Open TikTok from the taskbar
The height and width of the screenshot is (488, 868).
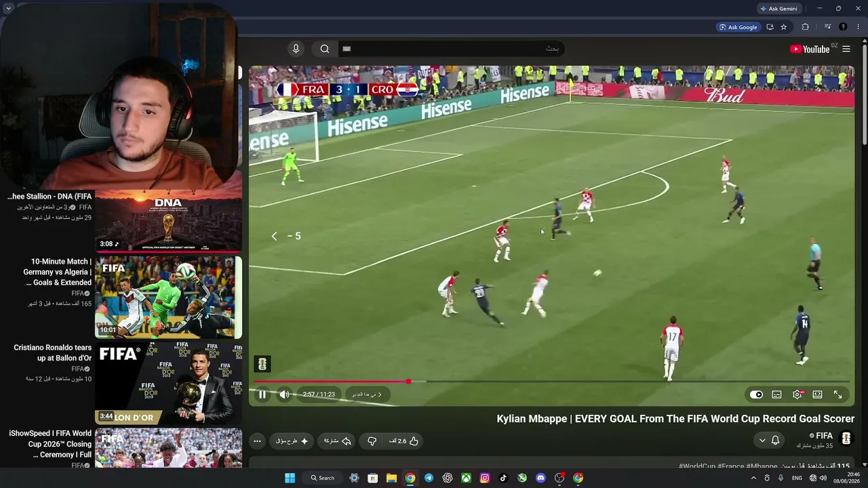[x=503, y=478]
